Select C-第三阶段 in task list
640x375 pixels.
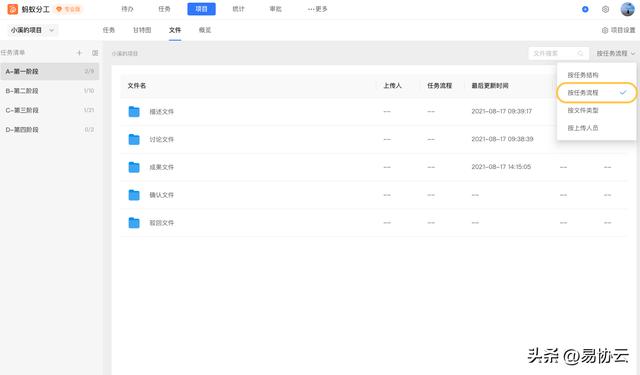pos(49,110)
